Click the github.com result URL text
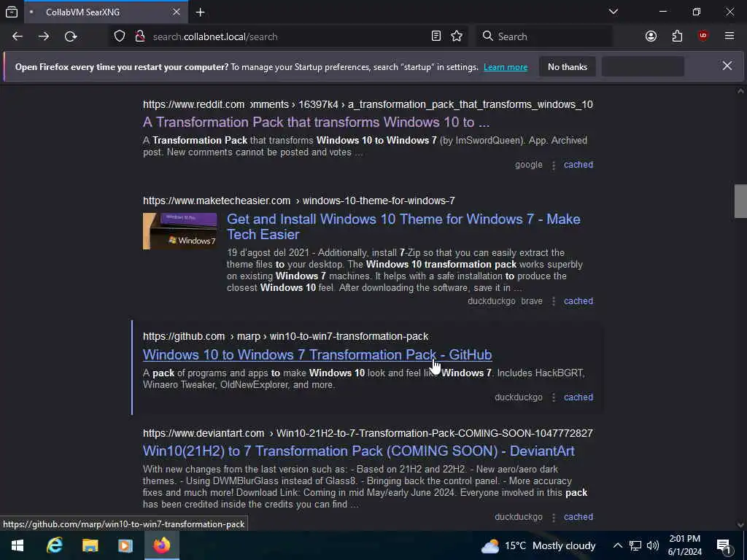 tap(285, 336)
